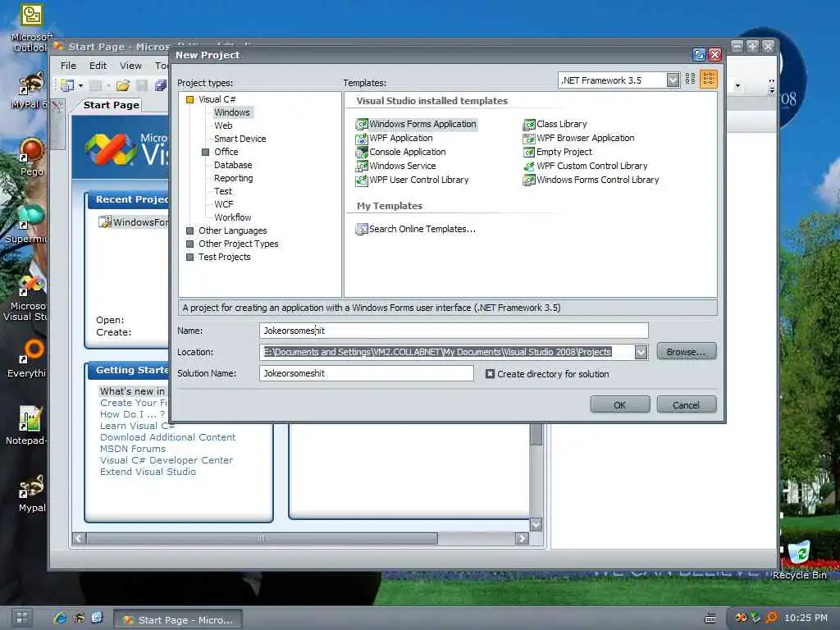Image resolution: width=840 pixels, height=630 pixels.
Task: Open Visual C# Developer Center link
Action: click(x=166, y=460)
